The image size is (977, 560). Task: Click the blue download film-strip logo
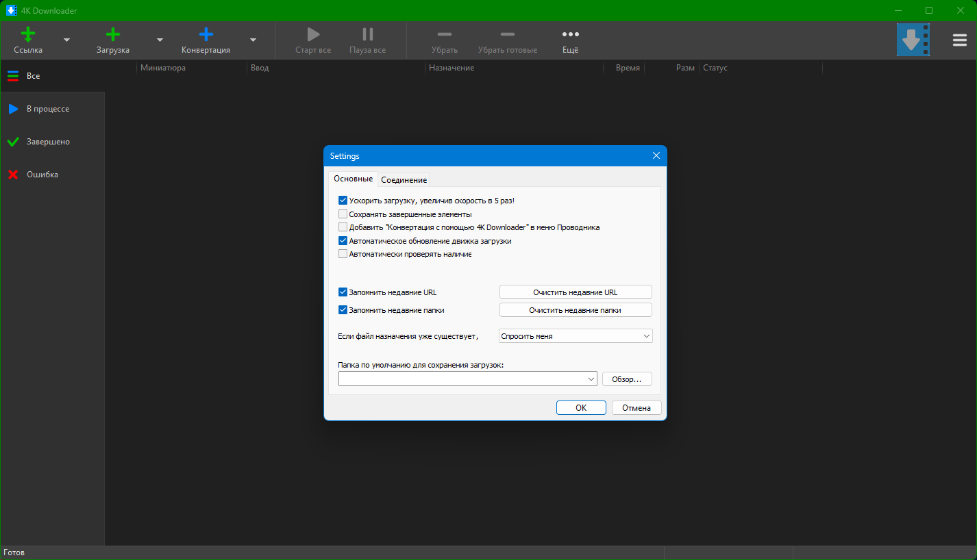pyautogui.click(x=913, y=40)
